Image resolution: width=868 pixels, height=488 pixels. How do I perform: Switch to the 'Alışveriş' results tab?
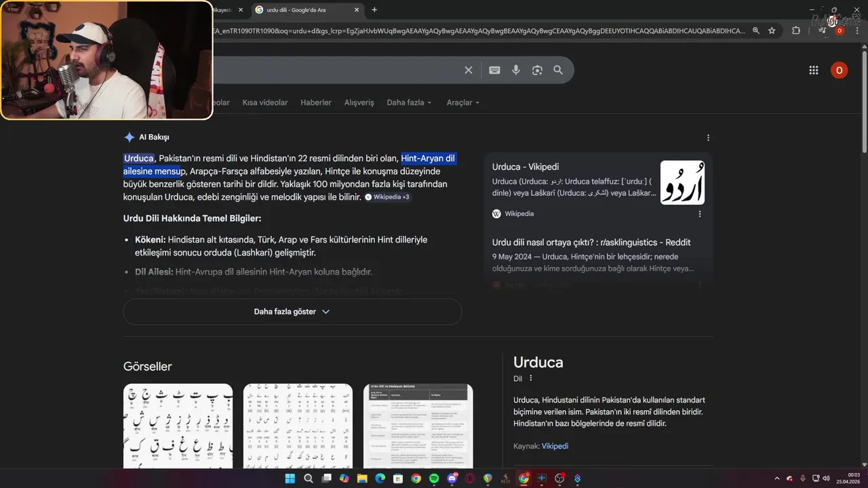click(x=359, y=102)
